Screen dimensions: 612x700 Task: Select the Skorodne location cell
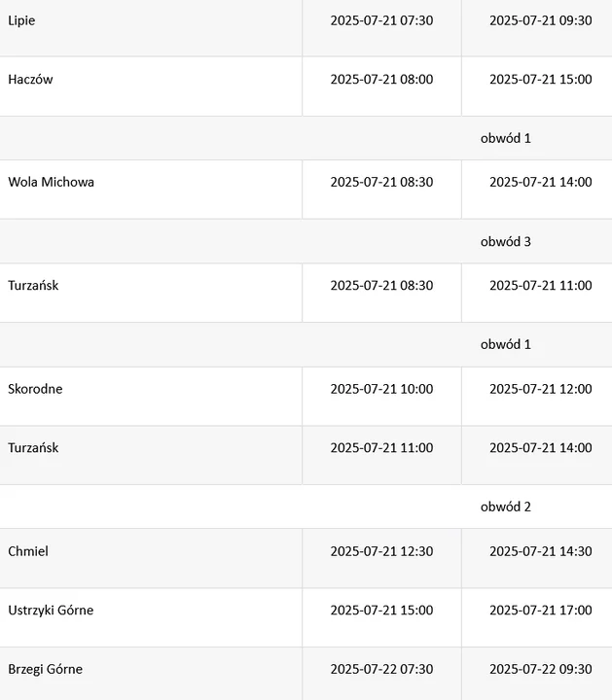point(35,389)
